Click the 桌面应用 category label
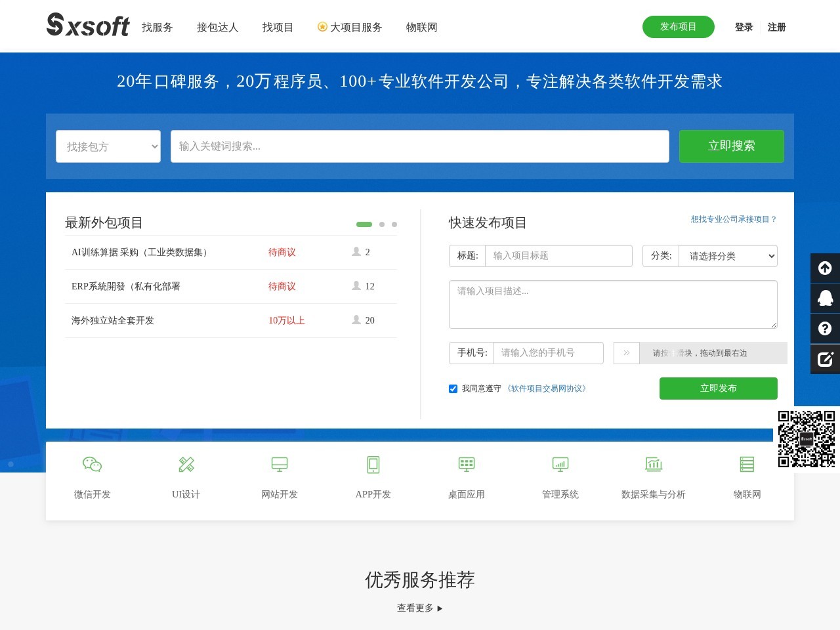840x630 pixels. [467, 494]
